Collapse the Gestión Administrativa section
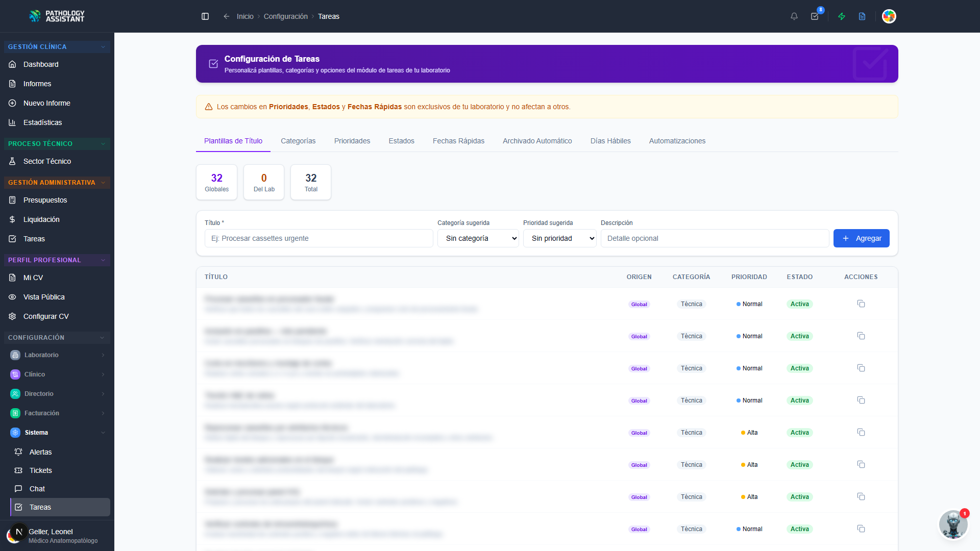Image resolution: width=980 pixels, height=551 pixels. [x=57, y=183]
